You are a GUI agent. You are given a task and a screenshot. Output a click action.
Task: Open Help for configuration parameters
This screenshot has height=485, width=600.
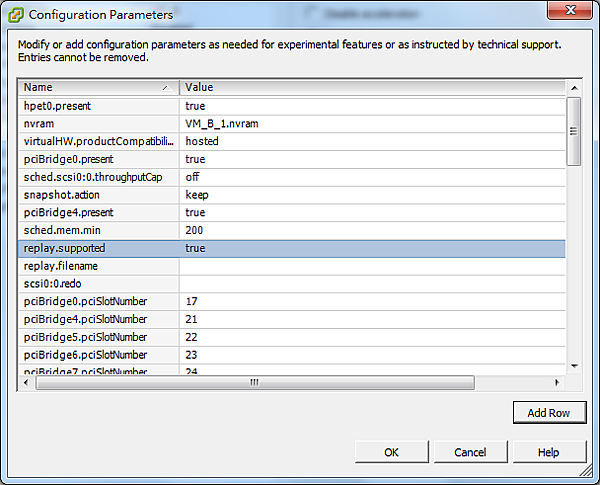point(548,452)
